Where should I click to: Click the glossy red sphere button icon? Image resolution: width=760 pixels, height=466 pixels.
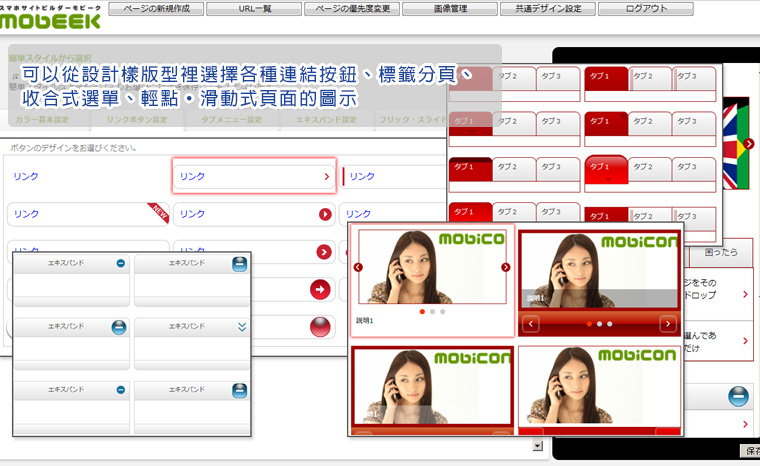click(320, 327)
